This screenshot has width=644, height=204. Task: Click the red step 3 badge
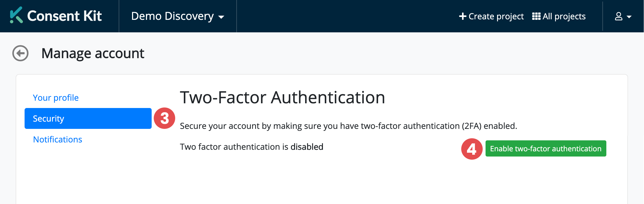coord(164,118)
